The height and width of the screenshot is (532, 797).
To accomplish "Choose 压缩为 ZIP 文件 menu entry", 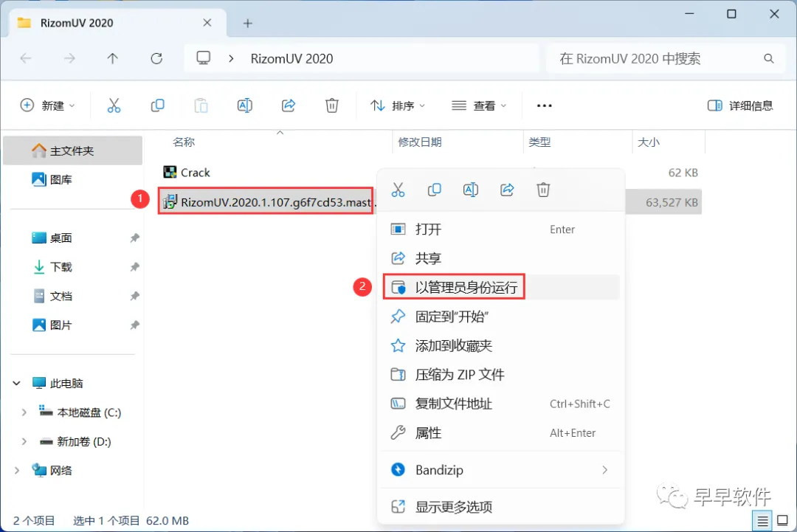I will pos(500,375).
